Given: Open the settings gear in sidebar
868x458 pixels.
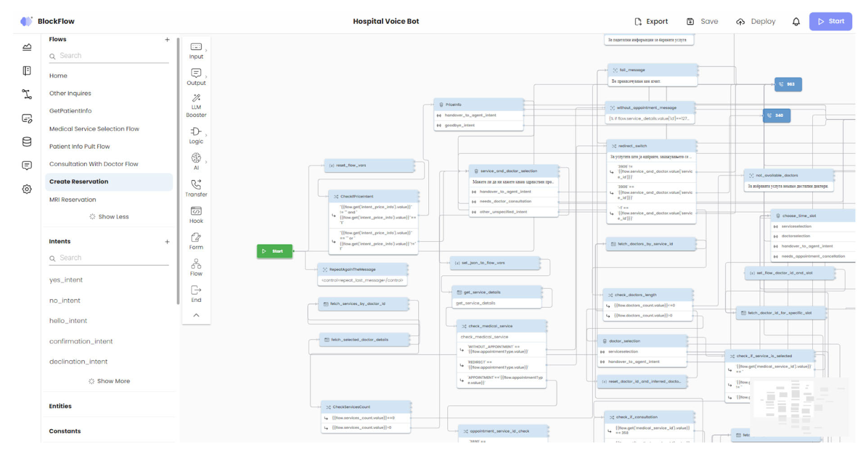Looking at the screenshot, I should click(27, 189).
